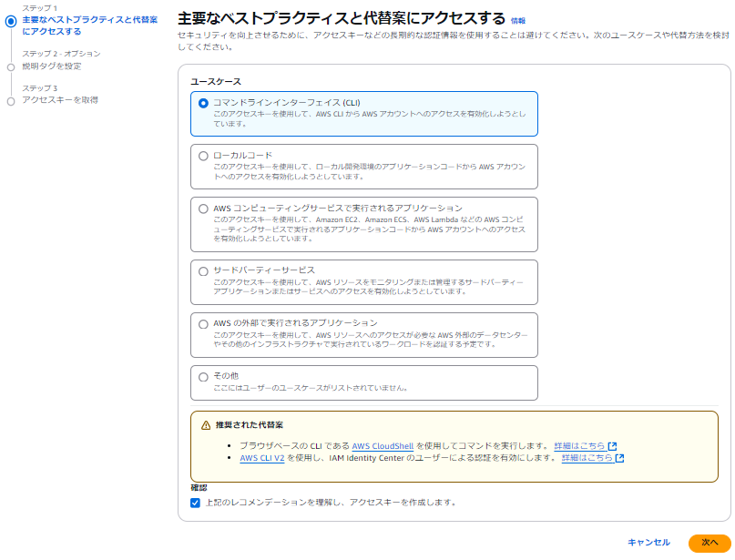Click the step 2 circle indicator
Image resolution: width=735 pixels, height=560 pixels.
[x=11, y=67]
